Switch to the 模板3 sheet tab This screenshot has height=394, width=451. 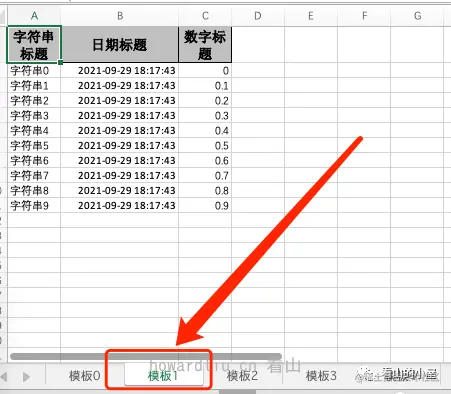pos(321,376)
